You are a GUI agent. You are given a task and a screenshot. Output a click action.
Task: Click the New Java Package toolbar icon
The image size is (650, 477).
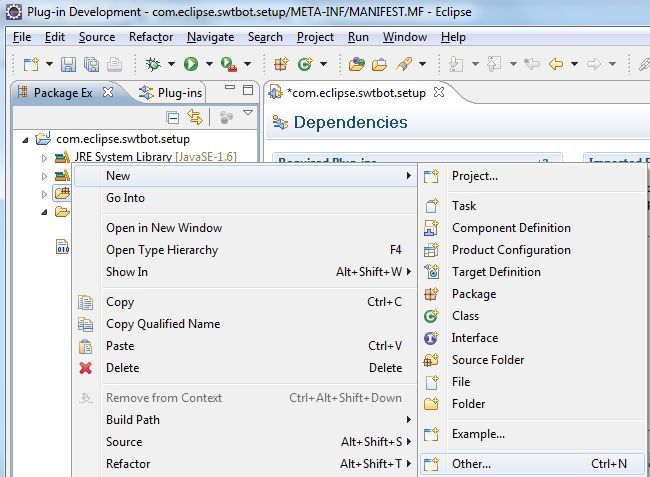281,64
